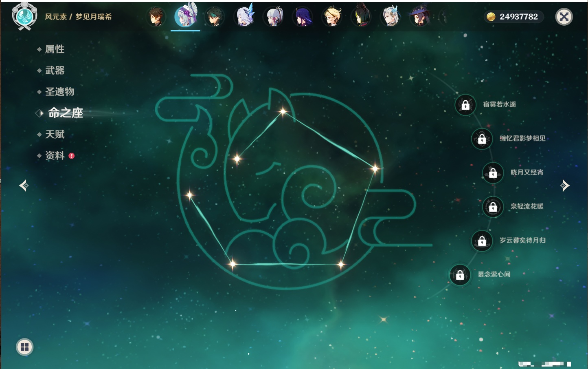This screenshot has height=369, width=588.
Task: Select the leftmost star of the constellation
Action: [x=189, y=195]
